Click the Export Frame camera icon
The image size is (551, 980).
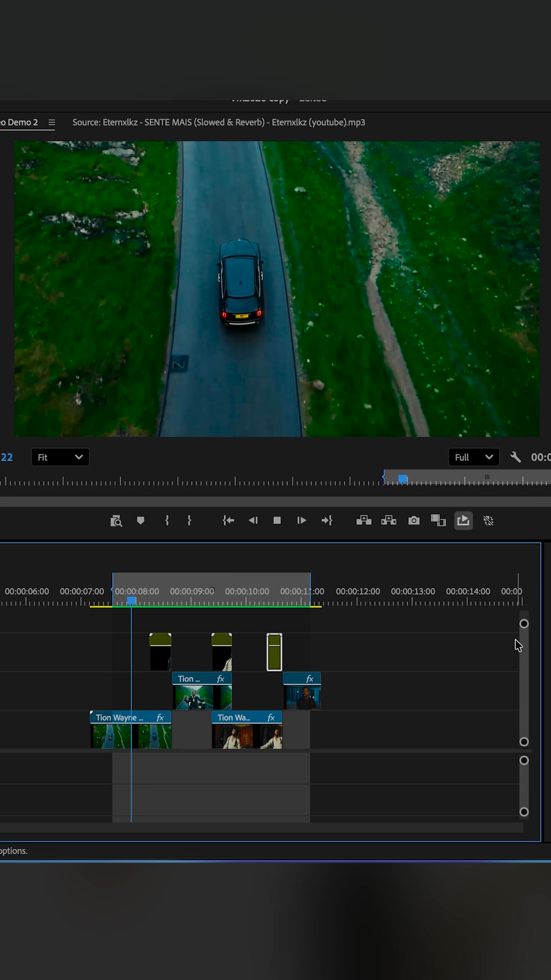coord(414,521)
